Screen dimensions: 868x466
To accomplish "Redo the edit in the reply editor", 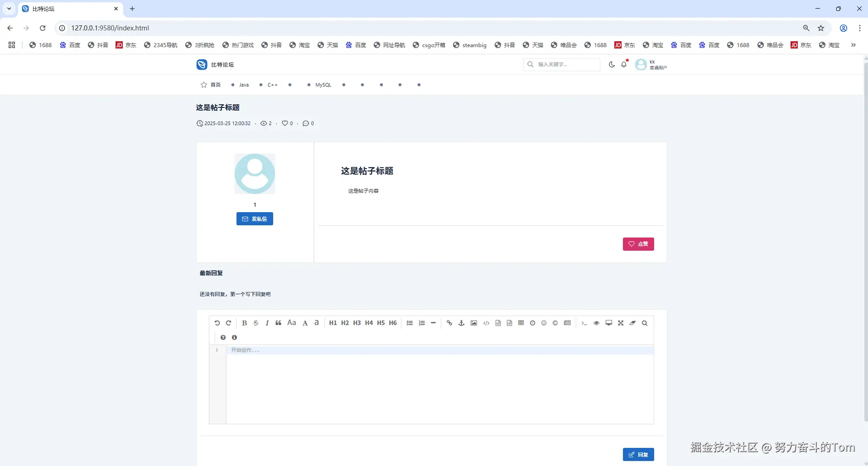I will (x=228, y=323).
